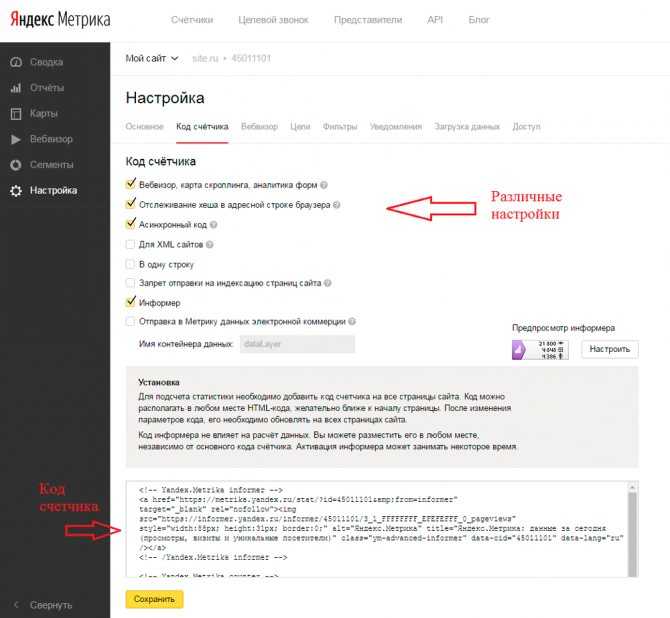This screenshot has width=670, height=618.
Task: Switch to the Цели tab
Action: (x=300, y=127)
